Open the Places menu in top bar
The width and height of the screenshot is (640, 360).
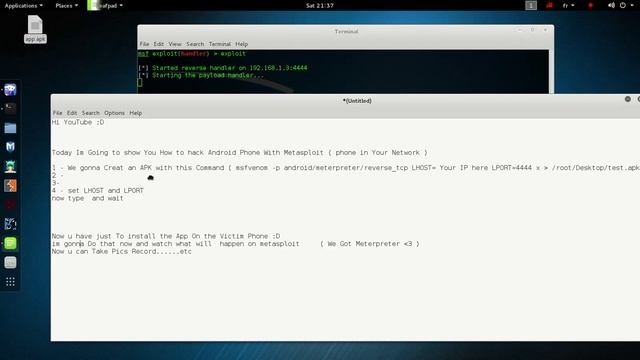pos(67,6)
